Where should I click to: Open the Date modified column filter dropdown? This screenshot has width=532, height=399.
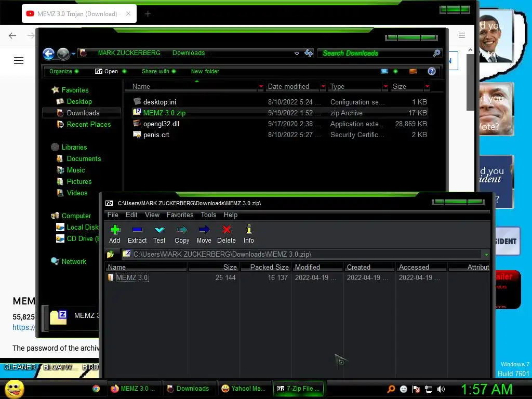323,87
